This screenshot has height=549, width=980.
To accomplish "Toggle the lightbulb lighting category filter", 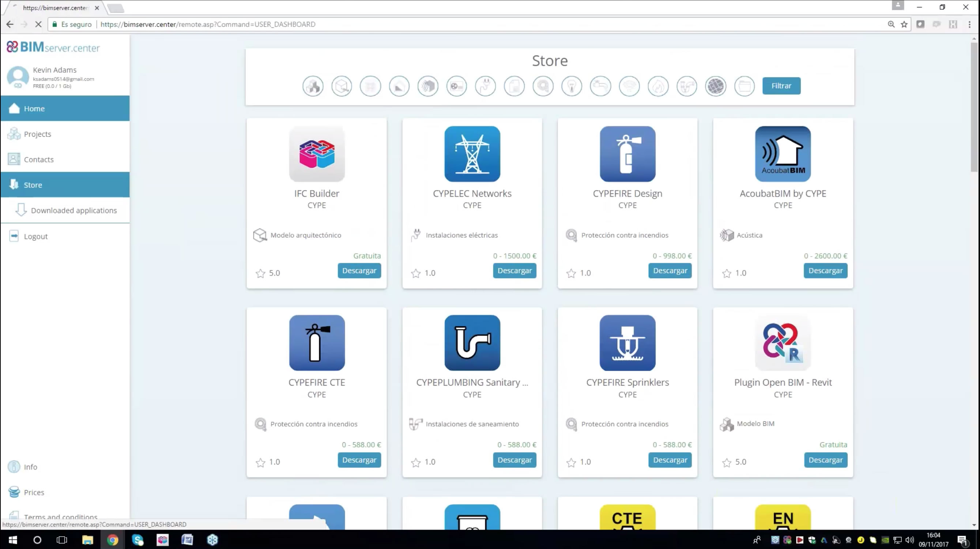I will (572, 86).
